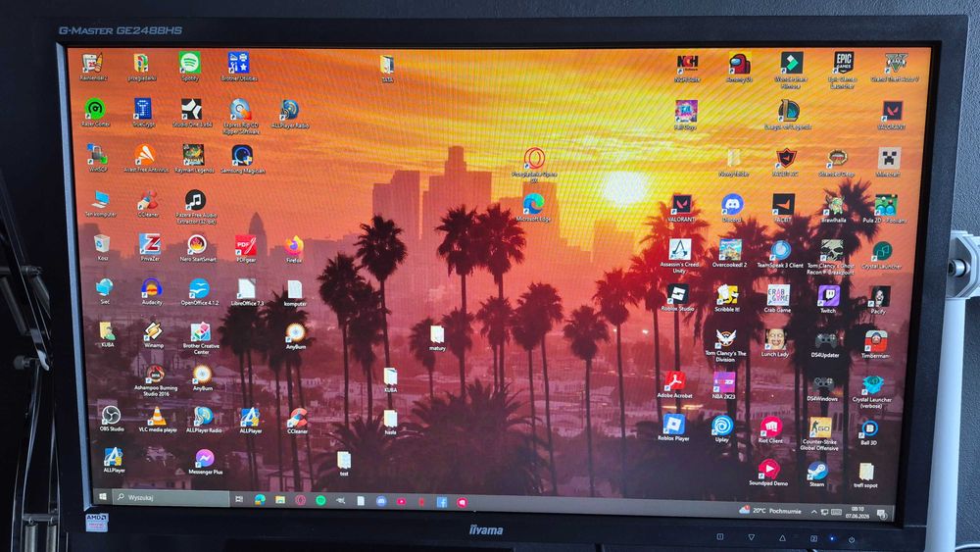Select the NBA 2K23 game icon
Viewport: 980px width, 552px height.
coord(724,385)
